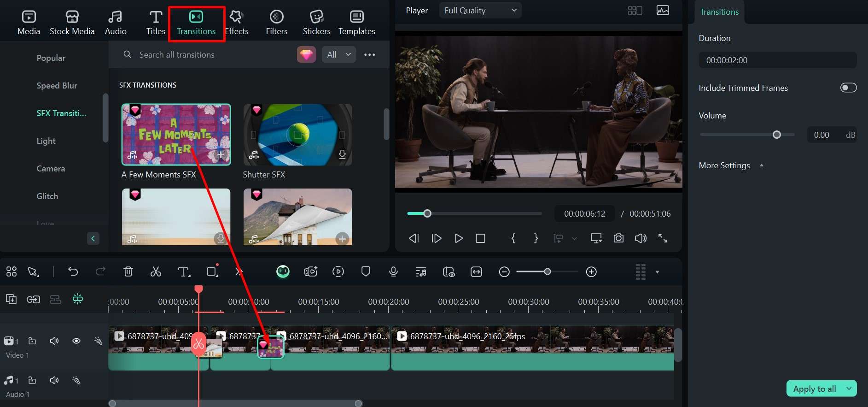Toggle auto link chain icon
This screenshot has height=407, width=868.
34,299
